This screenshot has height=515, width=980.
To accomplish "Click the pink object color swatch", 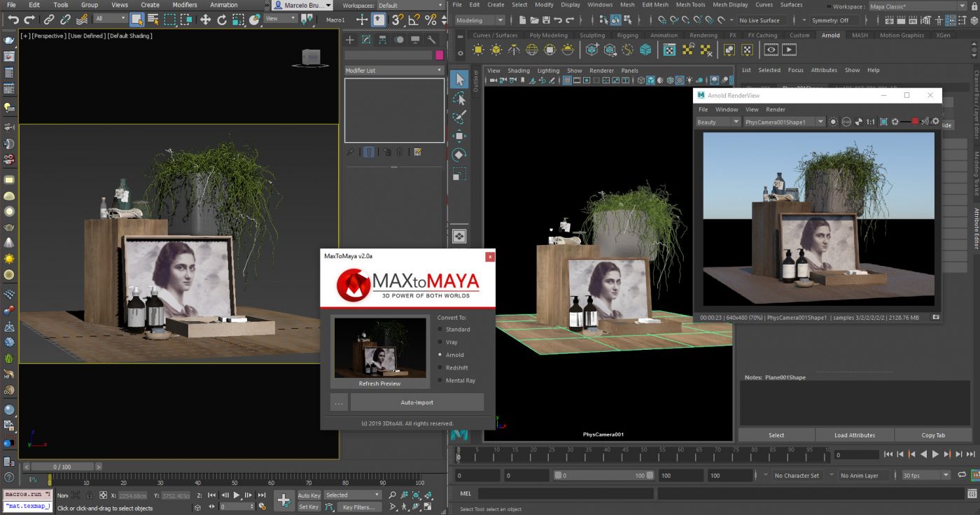I will (440, 55).
